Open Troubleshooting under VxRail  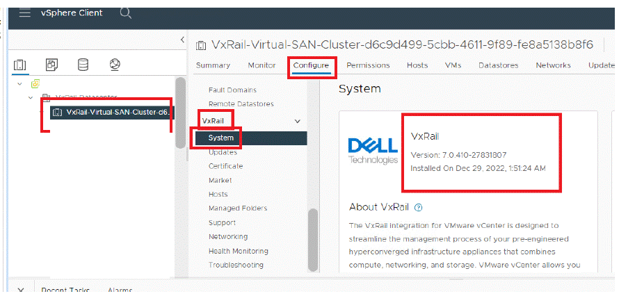coord(236,265)
